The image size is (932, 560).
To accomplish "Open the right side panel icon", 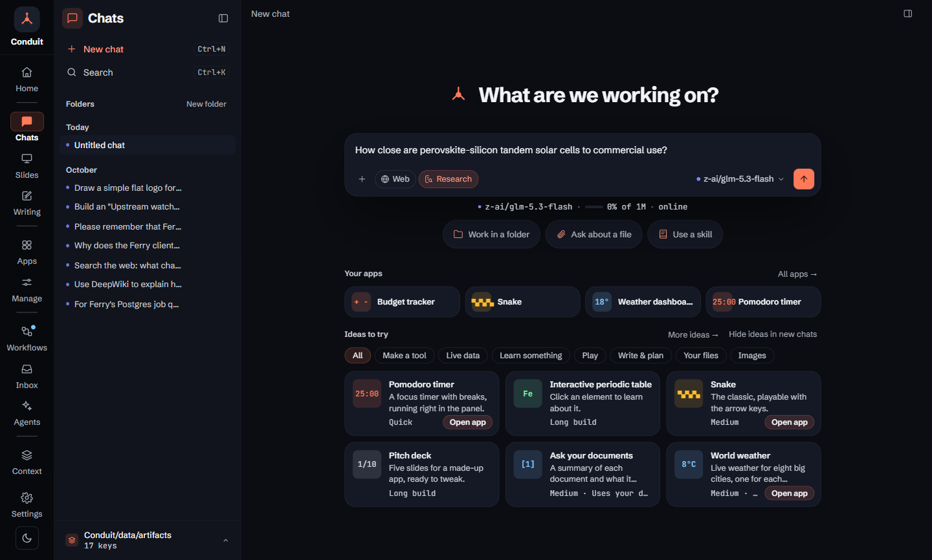I will click(x=908, y=14).
